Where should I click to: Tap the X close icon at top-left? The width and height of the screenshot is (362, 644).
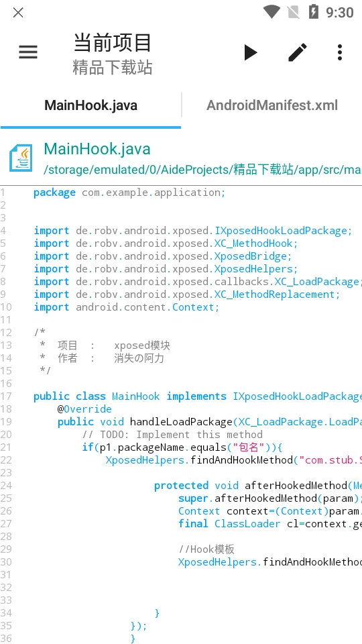coord(18,12)
